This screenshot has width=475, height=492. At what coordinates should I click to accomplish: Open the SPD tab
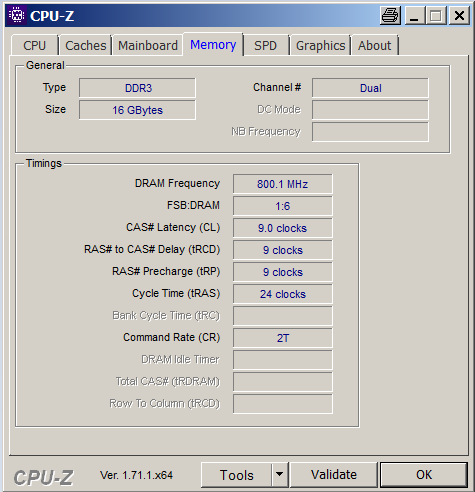tap(266, 46)
